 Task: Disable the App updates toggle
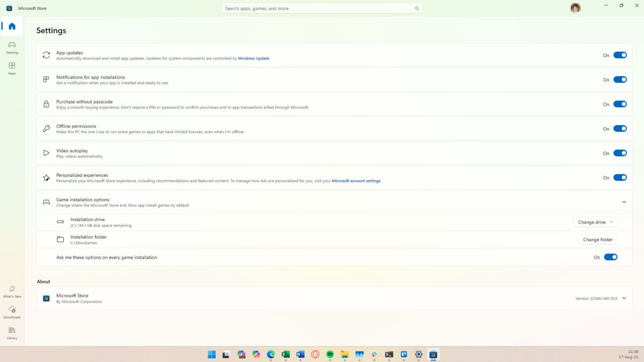620,55
